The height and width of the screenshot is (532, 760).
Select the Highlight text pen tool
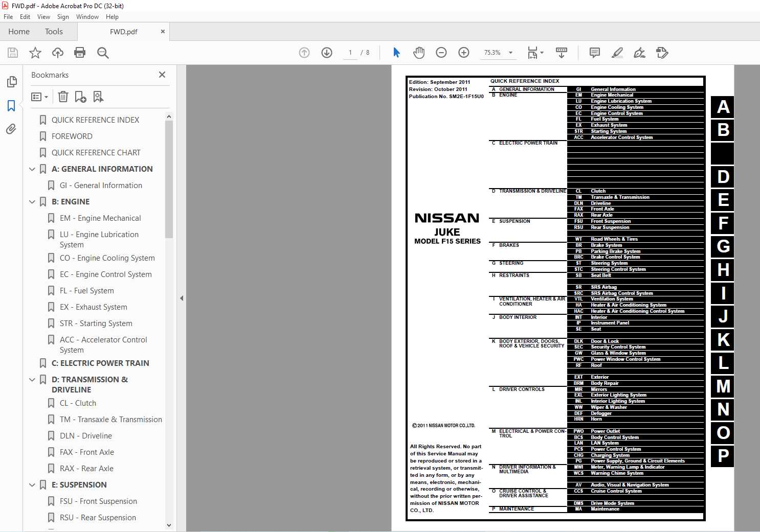tap(617, 53)
